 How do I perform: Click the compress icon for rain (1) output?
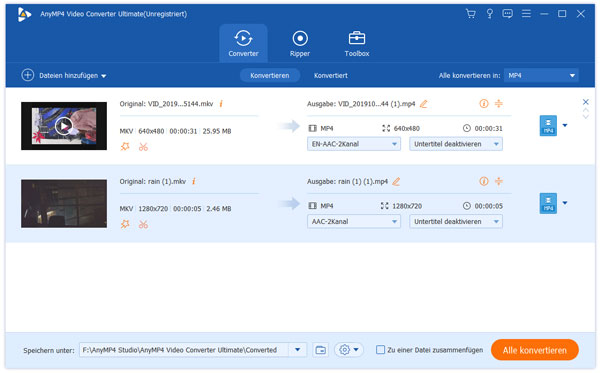pyautogui.click(x=499, y=181)
